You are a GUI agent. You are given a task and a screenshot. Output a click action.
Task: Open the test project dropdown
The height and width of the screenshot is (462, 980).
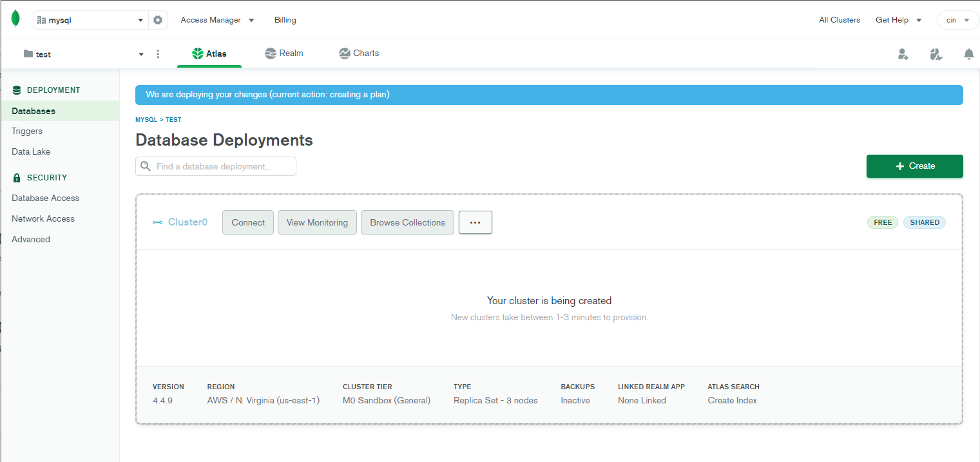84,54
